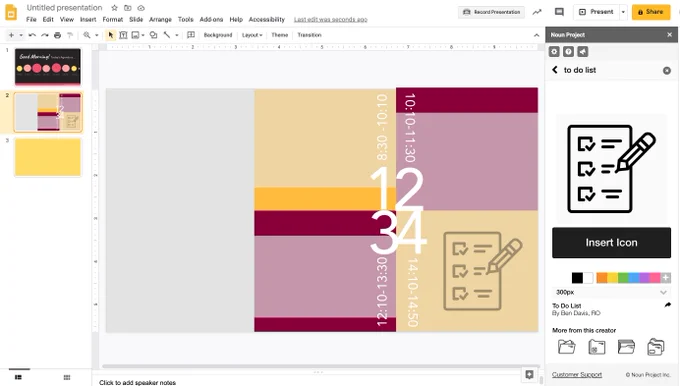Pick the black color swatch

coord(577,278)
